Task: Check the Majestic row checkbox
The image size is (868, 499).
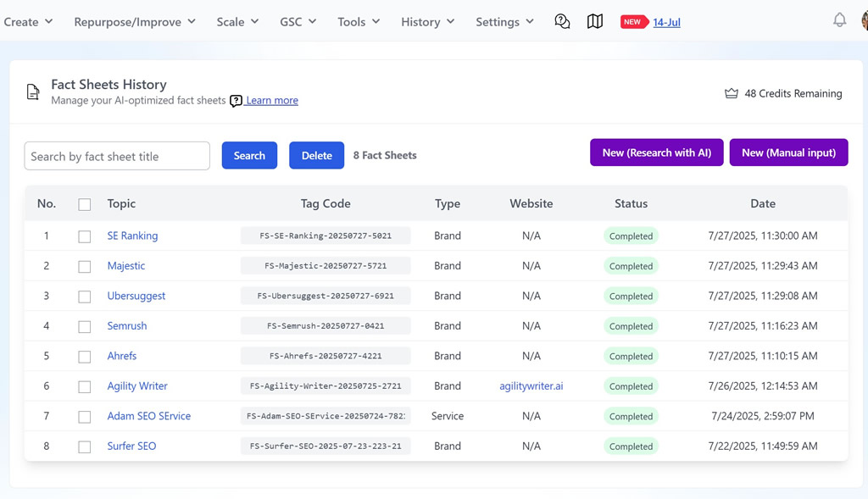Action: click(84, 267)
